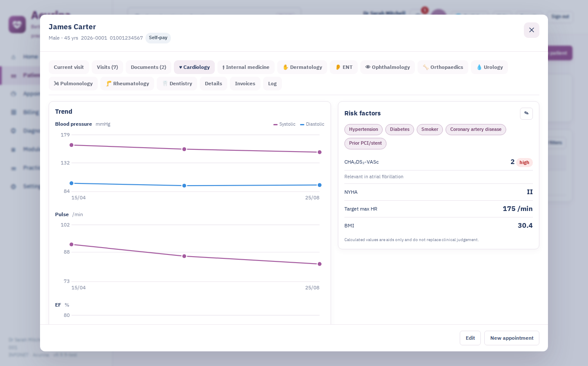Screen dimensions: 588x366
Task: Switch to the Visits (7) tab
Action: click(107, 67)
